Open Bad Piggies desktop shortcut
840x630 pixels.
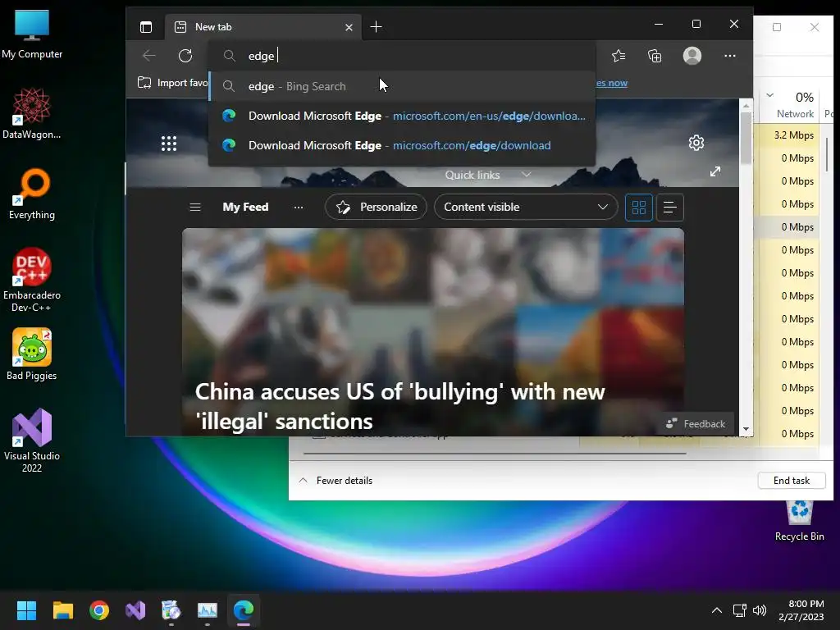[32, 354]
